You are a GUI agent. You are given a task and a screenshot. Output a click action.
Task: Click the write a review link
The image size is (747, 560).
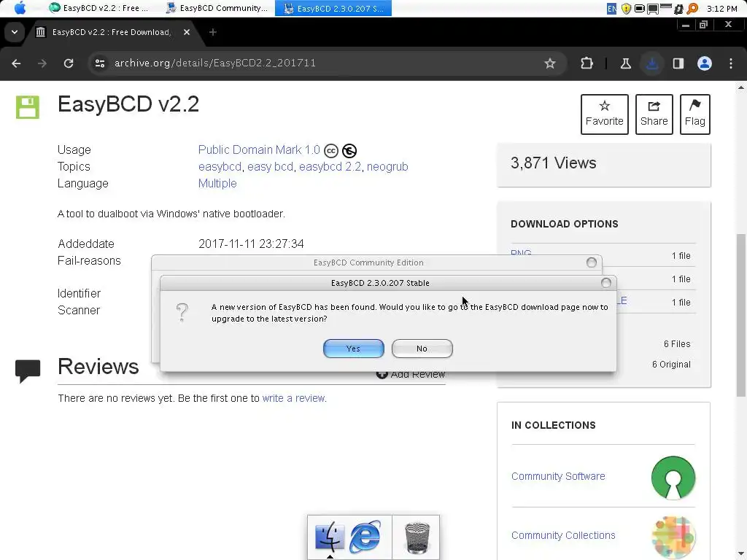pyautogui.click(x=293, y=398)
